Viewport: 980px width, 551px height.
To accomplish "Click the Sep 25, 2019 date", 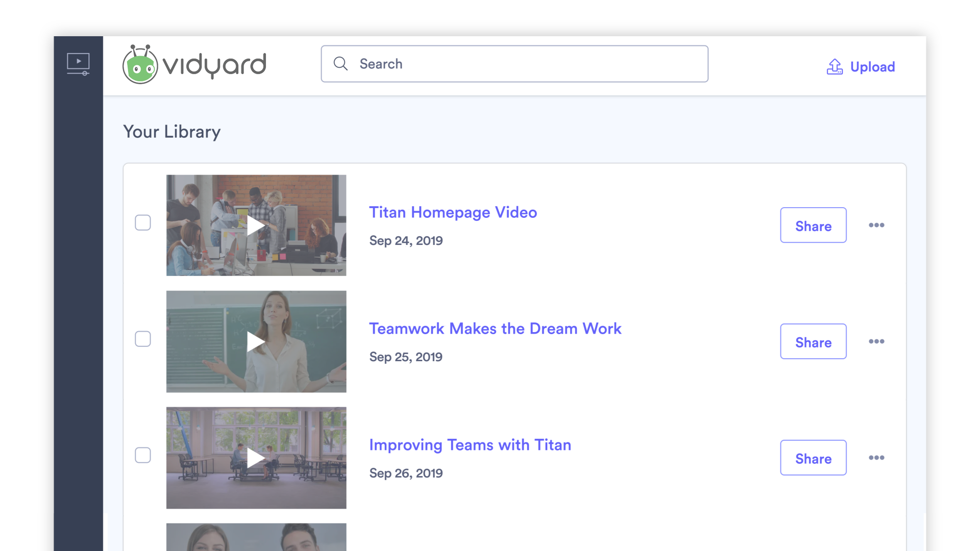I will [406, 357].
